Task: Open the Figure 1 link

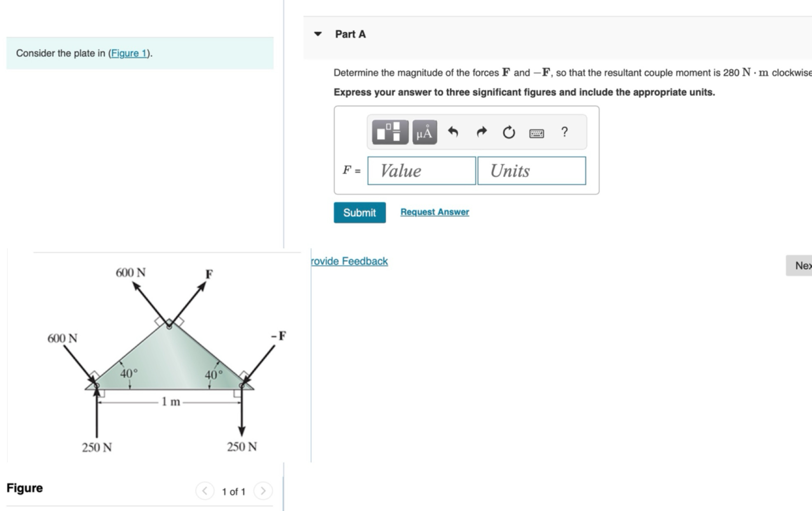Action: click(129, 53)
